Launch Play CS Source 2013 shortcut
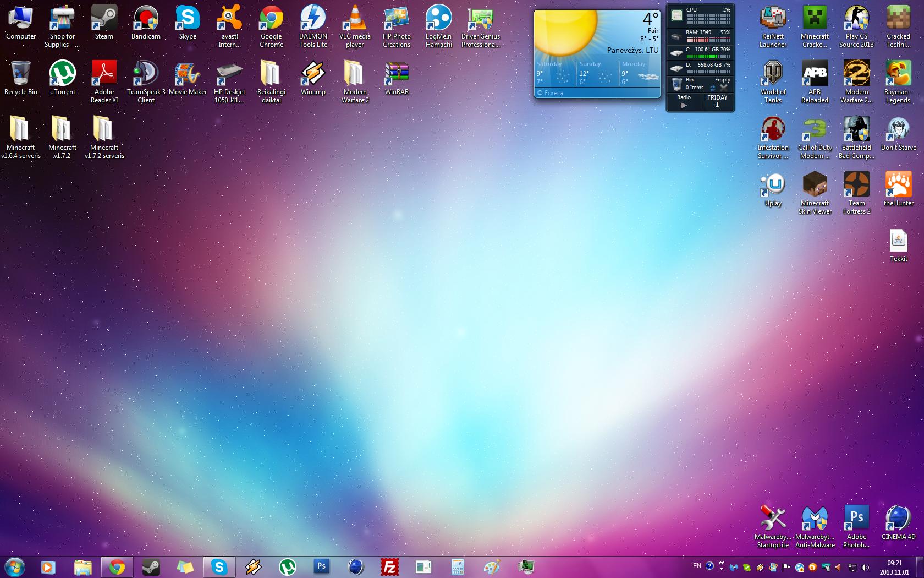Screen dimensions: 924x578 856,26
